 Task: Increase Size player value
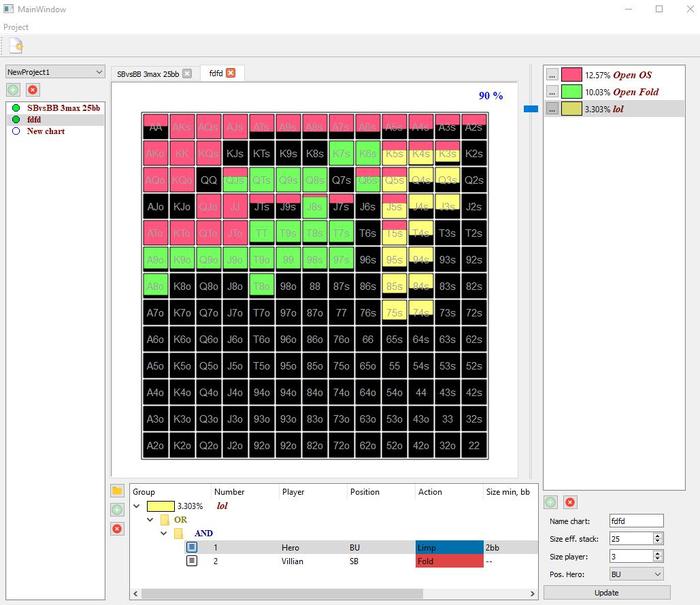pyautogui.click(x=657, y=553)
